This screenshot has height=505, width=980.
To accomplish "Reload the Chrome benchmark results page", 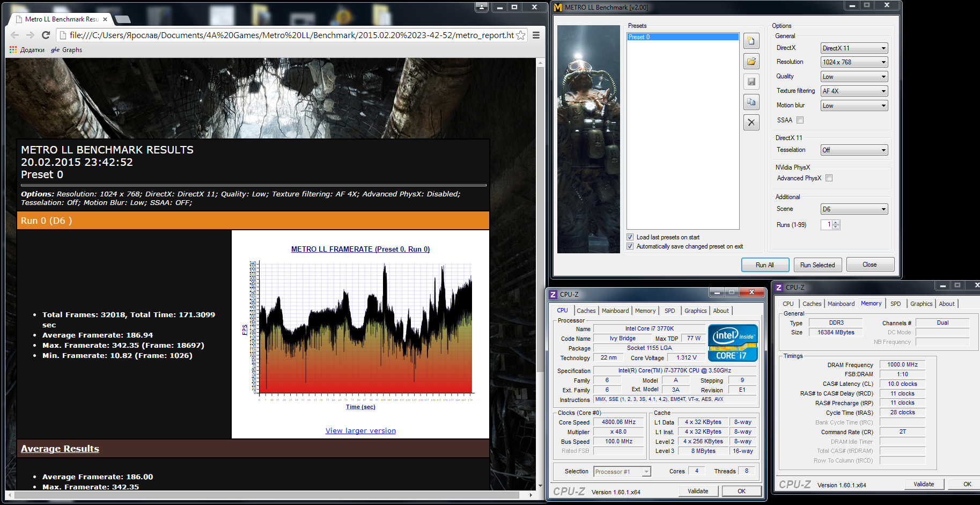I will [46, 35].
